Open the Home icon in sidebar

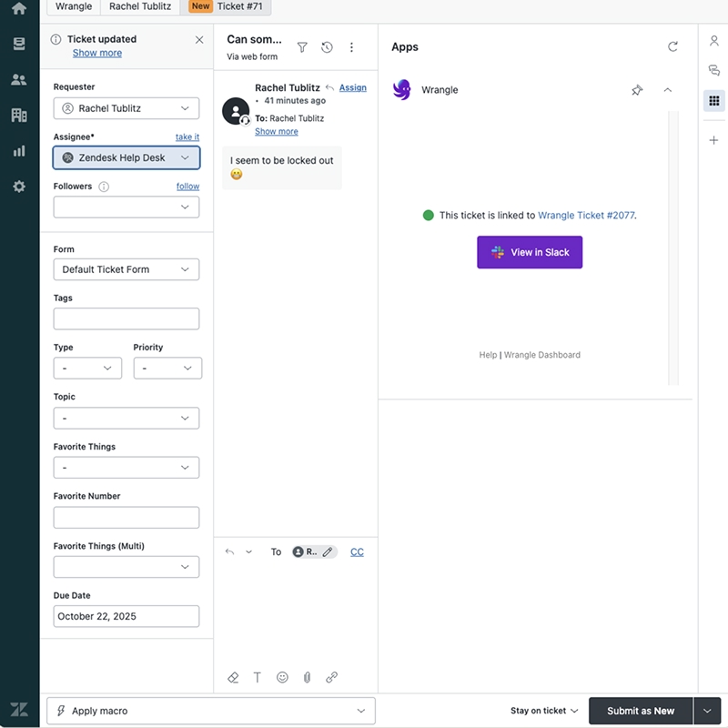point(19,9)
